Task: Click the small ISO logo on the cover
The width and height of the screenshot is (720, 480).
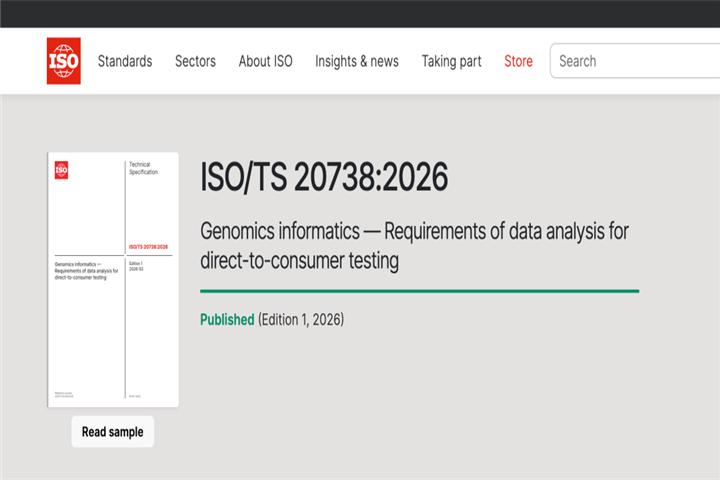Action: (61, 170)
